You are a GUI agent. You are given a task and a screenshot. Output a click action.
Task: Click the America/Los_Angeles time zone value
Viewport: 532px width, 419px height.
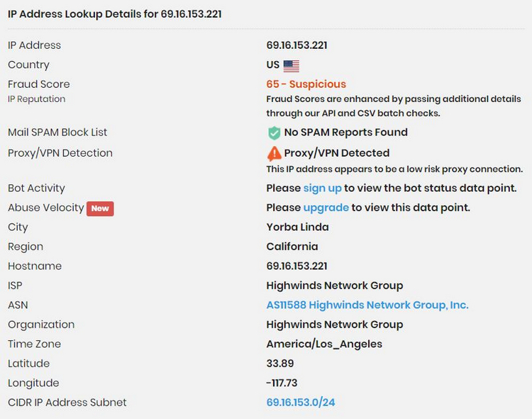tap(324, 344)
